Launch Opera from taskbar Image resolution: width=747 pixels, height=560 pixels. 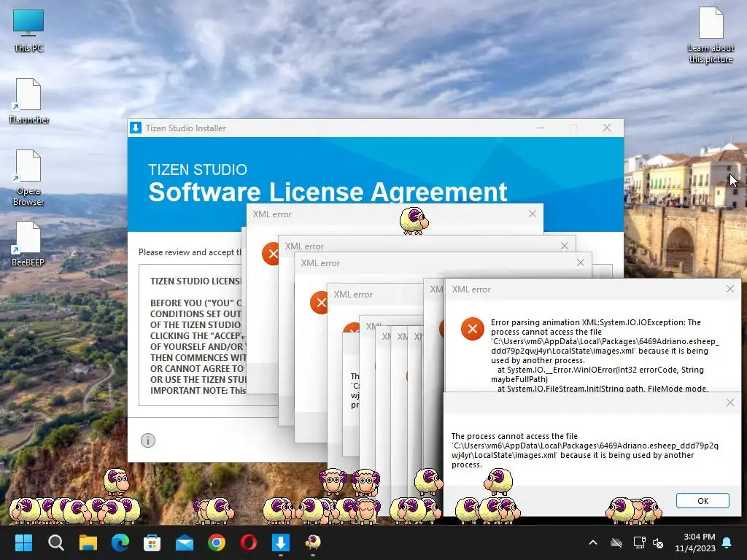coord(248,542)
